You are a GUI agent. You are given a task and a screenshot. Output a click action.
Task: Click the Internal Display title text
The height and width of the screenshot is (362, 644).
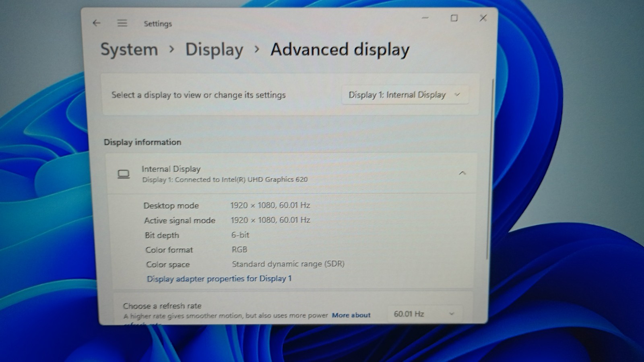pyautogui.click(x=171, y=169)
